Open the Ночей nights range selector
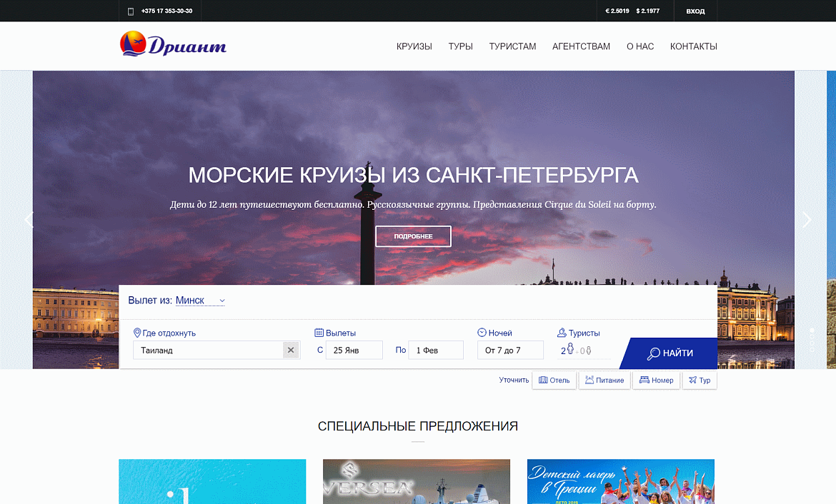This screenshot has width=836, height=504. point(510,350)
